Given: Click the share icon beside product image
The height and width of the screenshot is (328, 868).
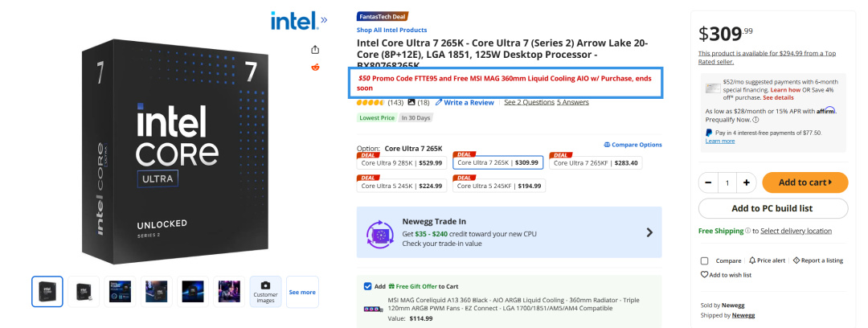Looking at the screenshot, I should pyautogui.click(x=315, y=49).
